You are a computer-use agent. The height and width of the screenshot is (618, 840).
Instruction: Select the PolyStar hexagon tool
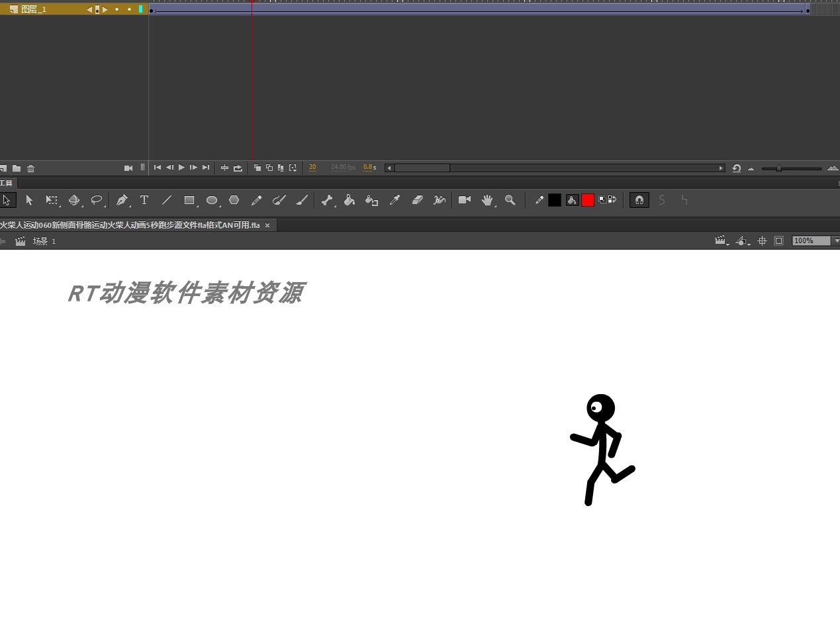point(234,200)
